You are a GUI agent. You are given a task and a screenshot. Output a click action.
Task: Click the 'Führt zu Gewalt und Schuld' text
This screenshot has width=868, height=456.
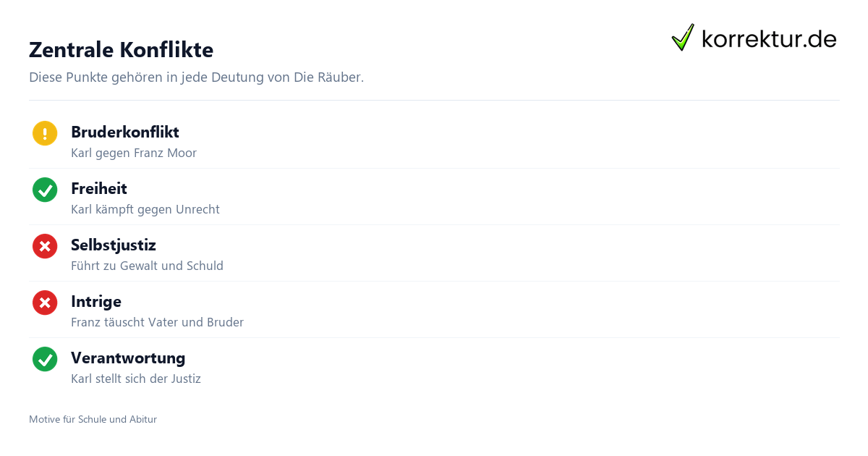click(x=147, y=266)
